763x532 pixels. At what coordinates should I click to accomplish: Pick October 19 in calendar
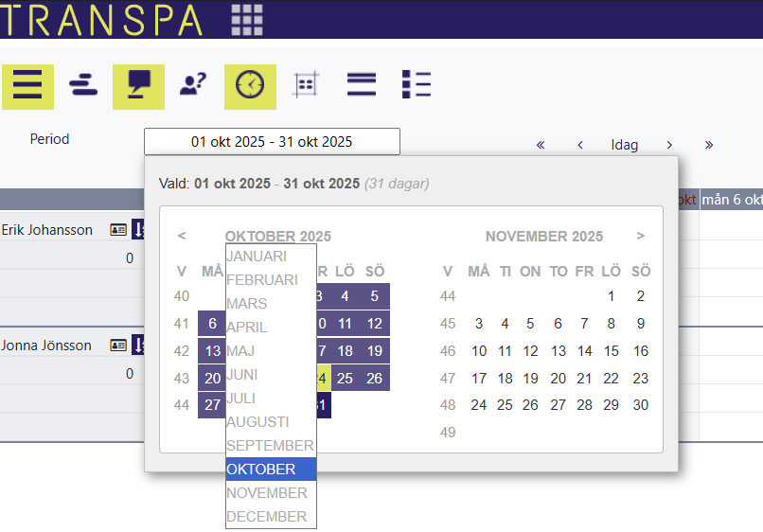click(374, 351)
